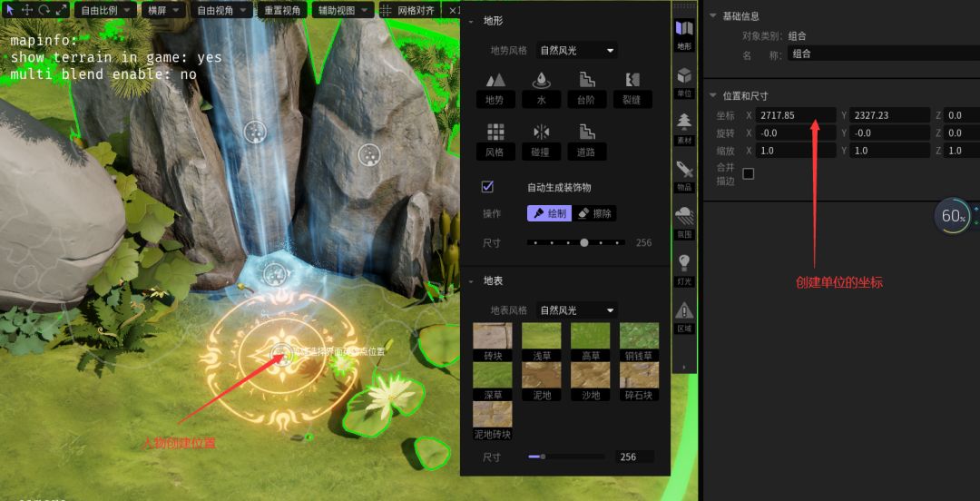Viewport: 980px width, 501px height.
Task: Collapse the 地形 panel section
Action: point(471,21)
